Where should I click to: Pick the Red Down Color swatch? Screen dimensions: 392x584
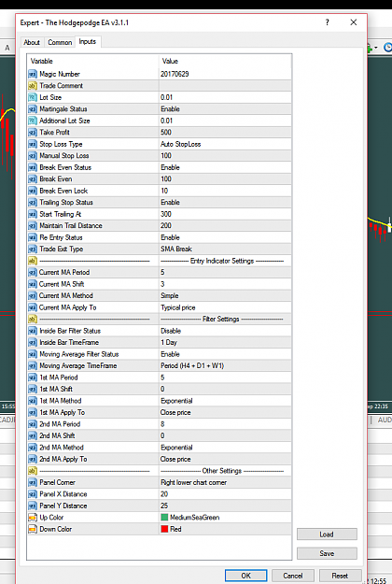(164, 529)
